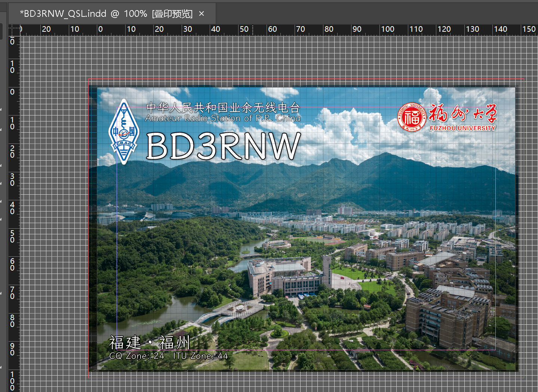Select the 福建·福州 location text
This screenshot has height=392, width=538.
(x=149, y=342)
